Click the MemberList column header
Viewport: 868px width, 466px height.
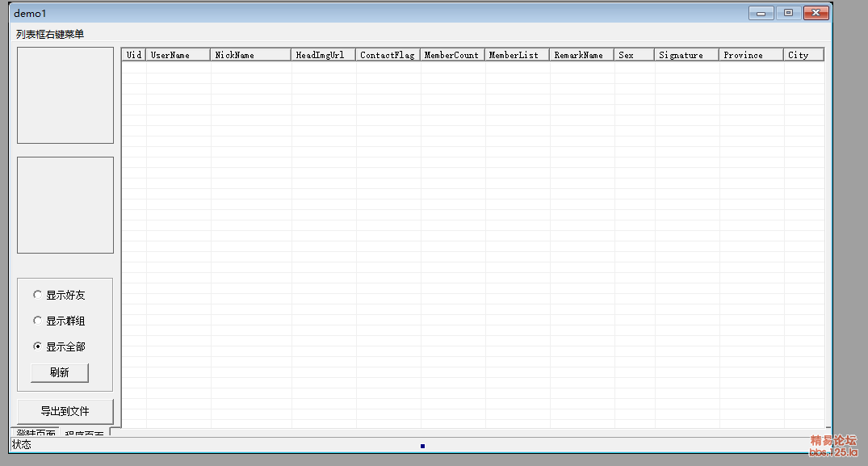(x=517, y=55)
